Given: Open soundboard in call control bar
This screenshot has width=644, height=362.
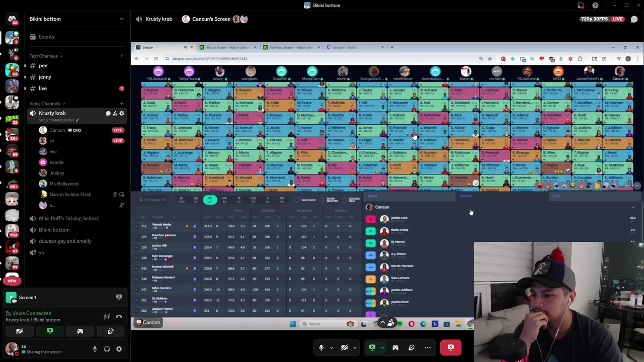Looking at the screenshot, I should [x=412, y=347].
